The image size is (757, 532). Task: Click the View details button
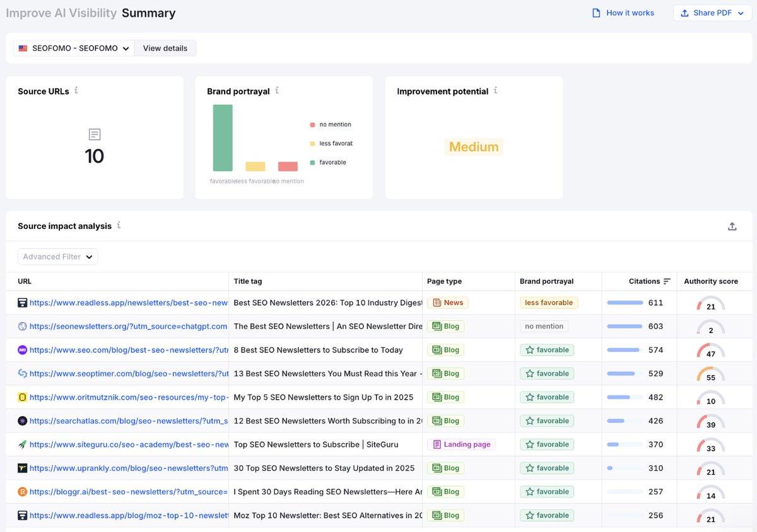click(x=165, y=48)
